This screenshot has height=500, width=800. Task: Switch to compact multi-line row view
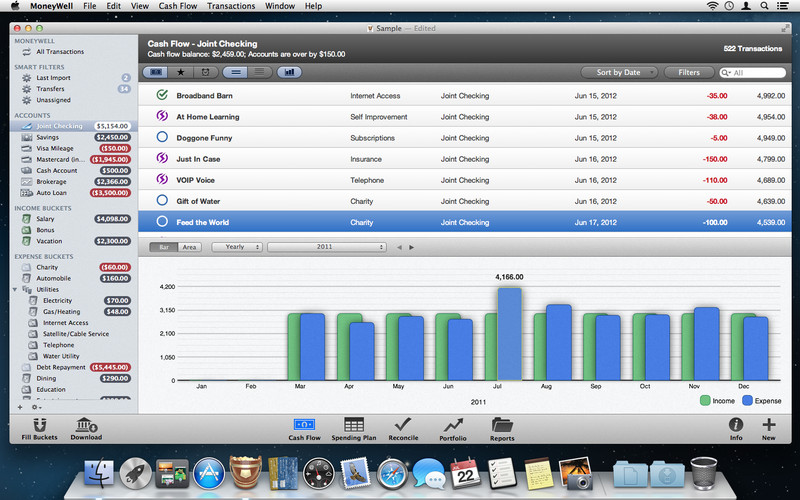pyautogui.click(x=260, y=72)
